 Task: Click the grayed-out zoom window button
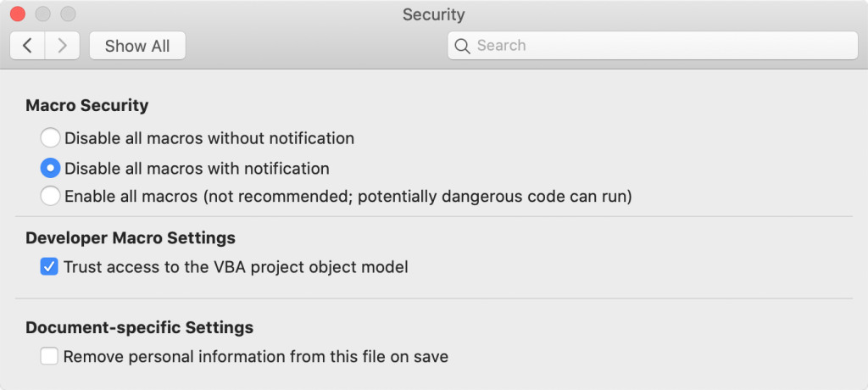[68, 14]
